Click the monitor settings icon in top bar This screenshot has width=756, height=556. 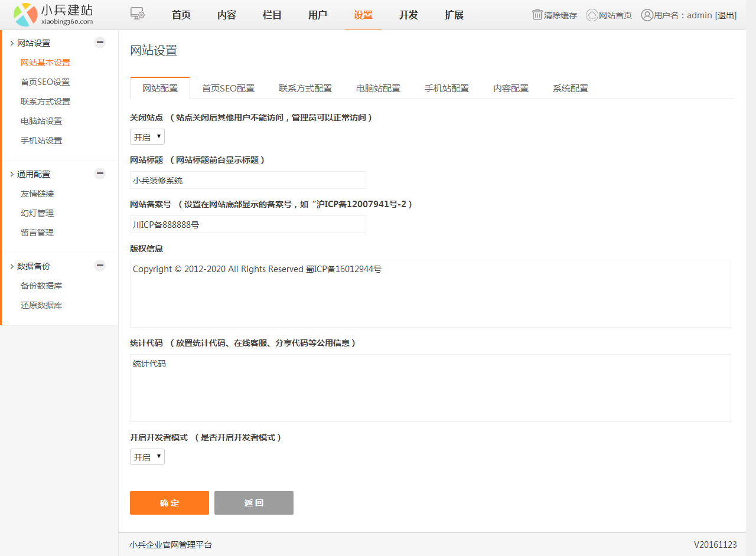click(x=137, y=15)
